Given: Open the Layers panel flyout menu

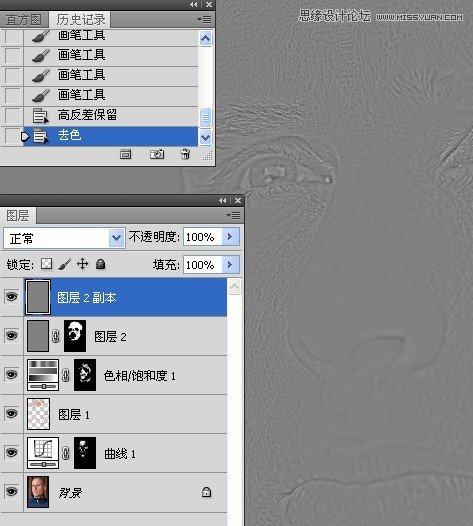Looking at the screenshot, I should pyautogui.click(x=233, y=215).
